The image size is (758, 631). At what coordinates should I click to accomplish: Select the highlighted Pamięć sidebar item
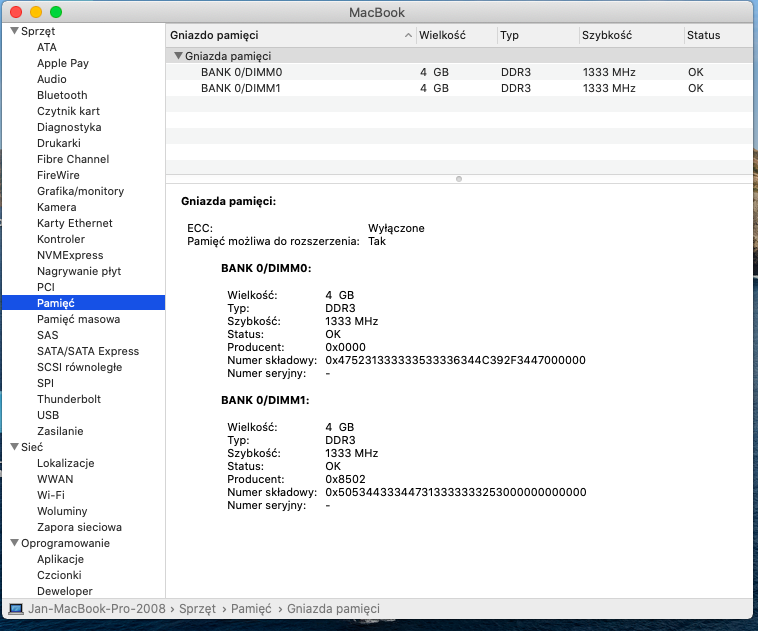pos(83,303)
